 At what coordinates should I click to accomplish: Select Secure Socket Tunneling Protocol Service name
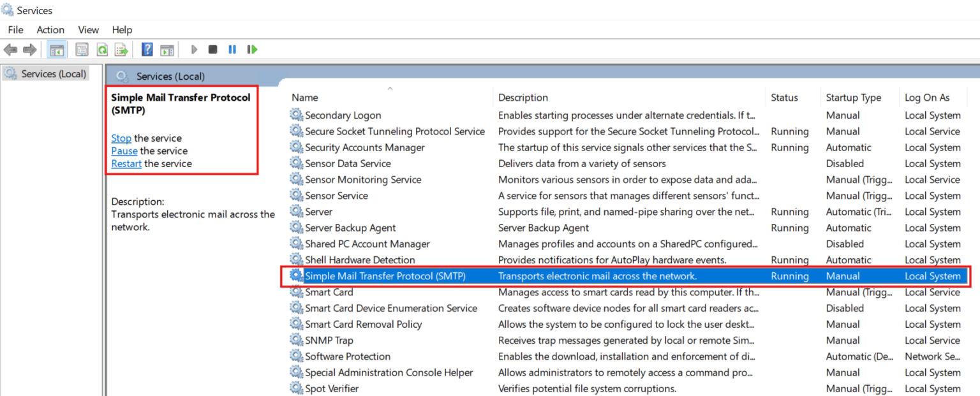pyautogui.click(x=395, y=131)
